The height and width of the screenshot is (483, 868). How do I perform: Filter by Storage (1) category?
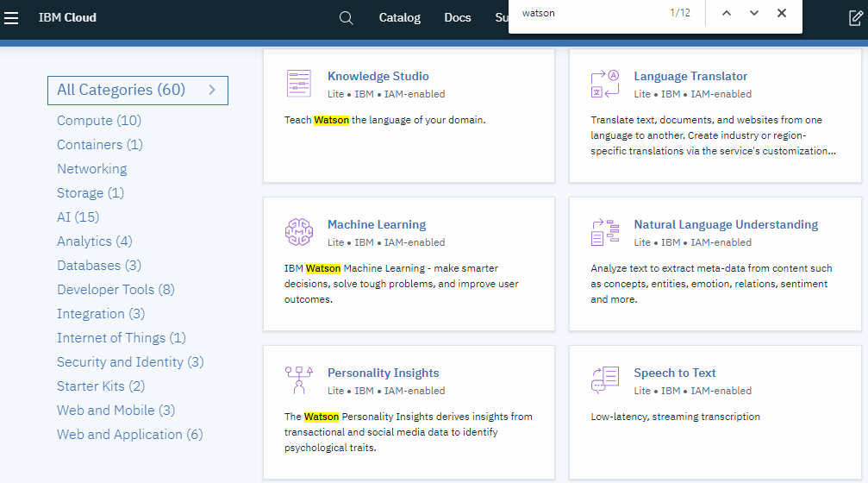(91, 192)
